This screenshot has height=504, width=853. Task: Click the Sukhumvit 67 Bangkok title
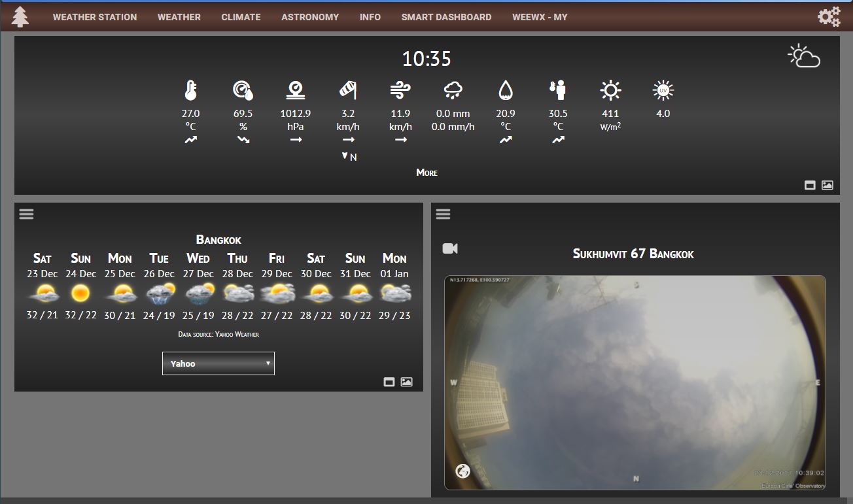(x=633, y=254)
